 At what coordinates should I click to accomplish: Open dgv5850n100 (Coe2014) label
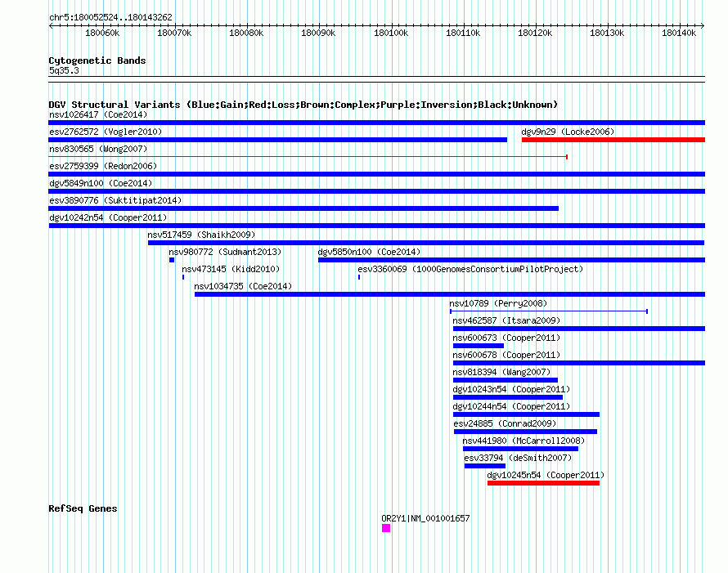[369, 252]
